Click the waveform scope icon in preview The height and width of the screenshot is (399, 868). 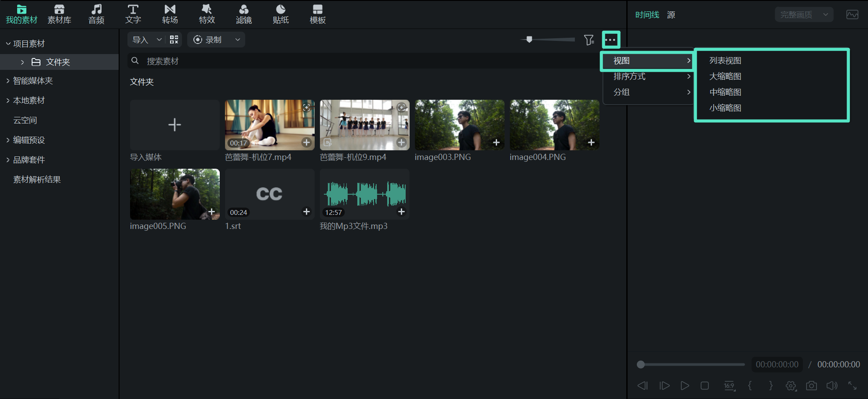tap(852, 15)
